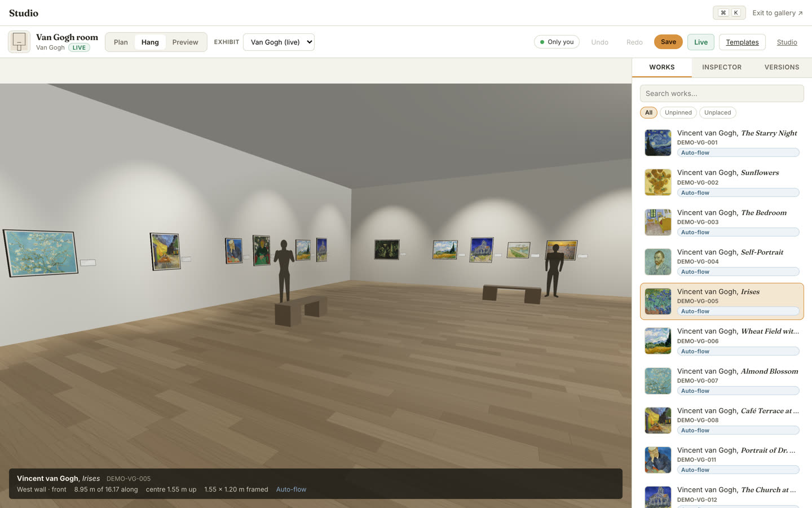812x508 pixels.
Task: Click the Undo button
Action: coord(599,42)
